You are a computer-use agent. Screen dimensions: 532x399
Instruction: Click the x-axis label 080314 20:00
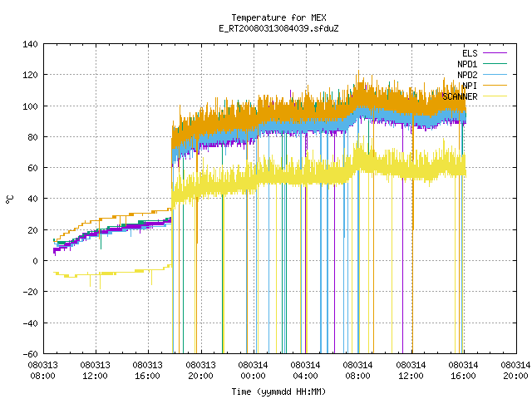(515, 371)
